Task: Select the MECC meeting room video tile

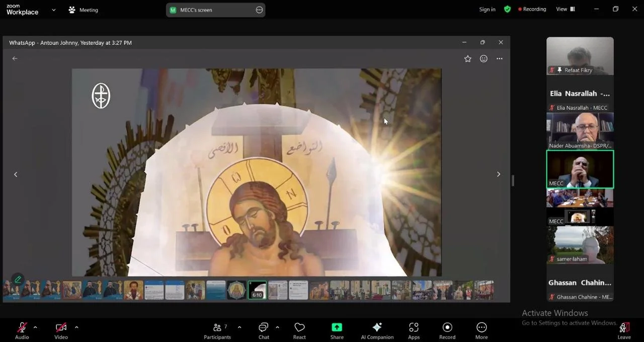Action: (x=580, y=207)
